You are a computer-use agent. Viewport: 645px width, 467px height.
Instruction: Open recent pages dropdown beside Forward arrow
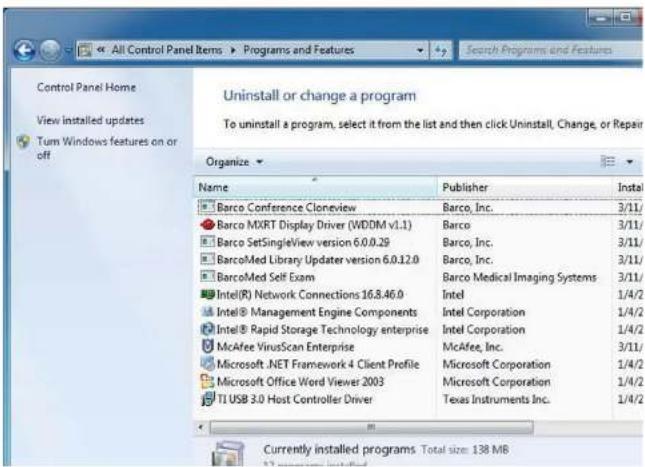click(68, 51)
